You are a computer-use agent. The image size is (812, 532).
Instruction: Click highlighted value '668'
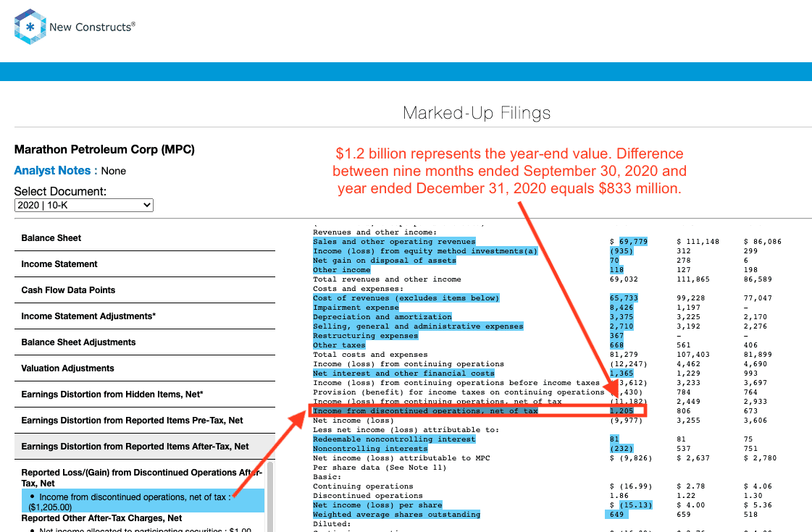(616, 345)
